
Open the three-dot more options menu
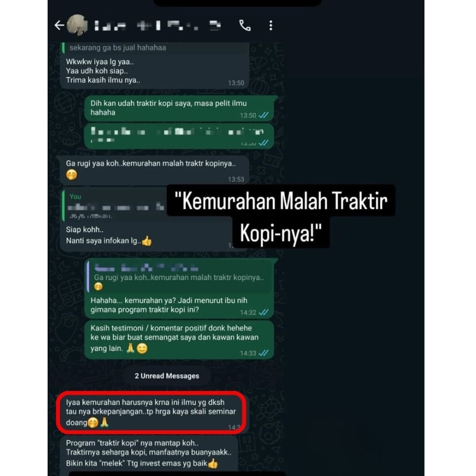coord(271,26)
